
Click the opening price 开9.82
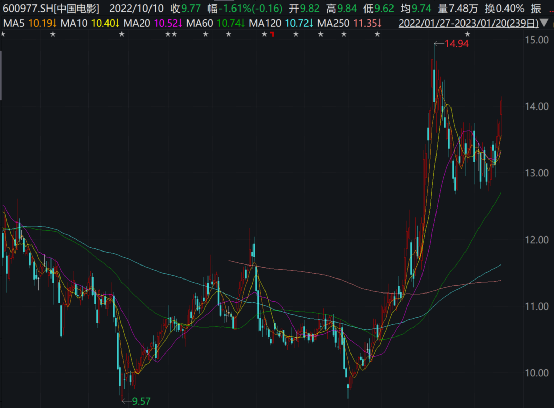pyautogui.click(x=304, y=8)
